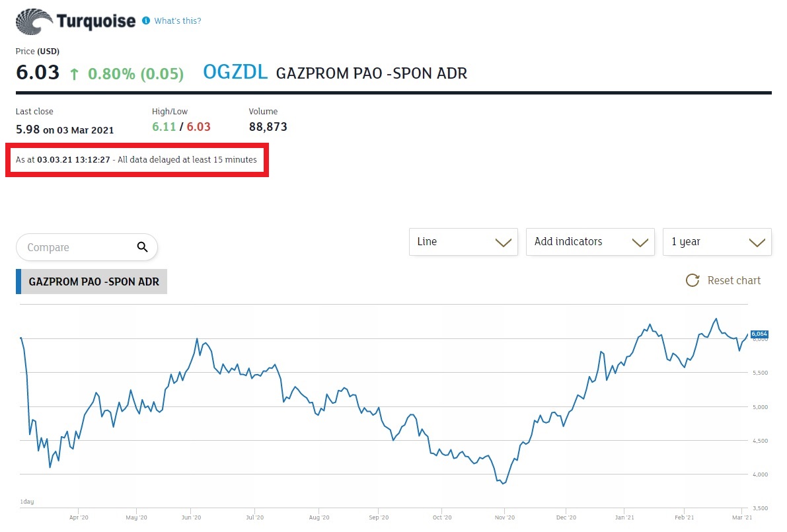Select the GAZPROM PAO -SPON ADR series label
The image size is (787, 532).
pyautogui.click(x=91, y=282)
